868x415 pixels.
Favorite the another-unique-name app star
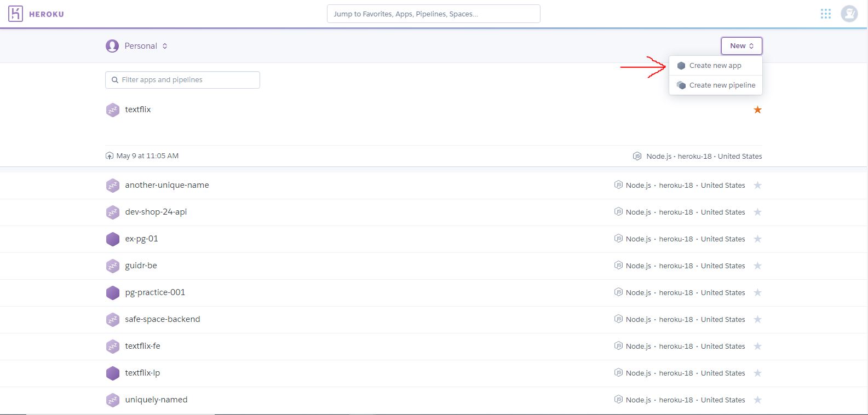point(757,186)
